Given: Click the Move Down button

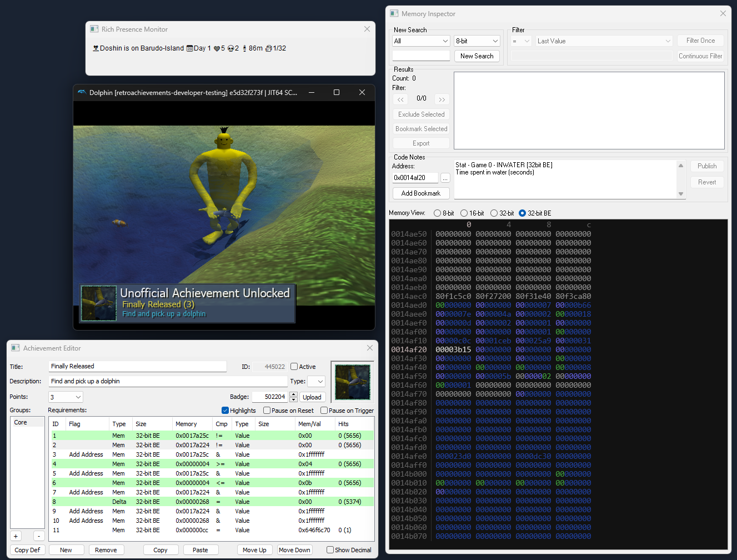Looking at the screenshot, I should click(295, 550).
